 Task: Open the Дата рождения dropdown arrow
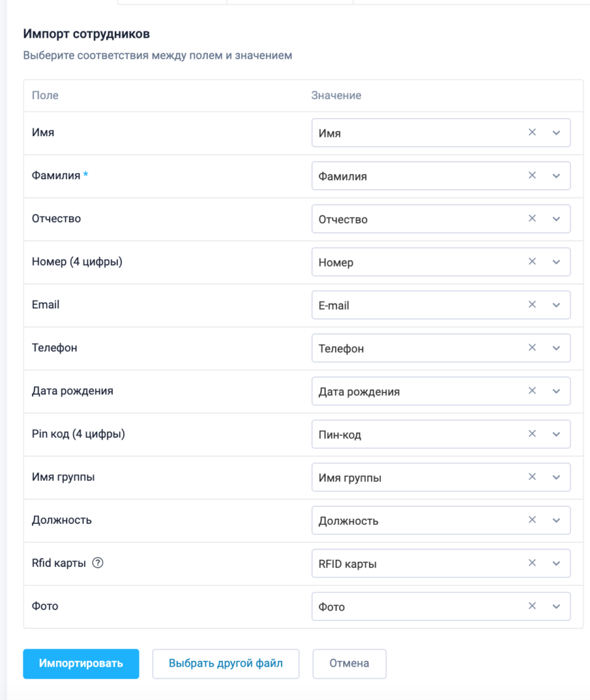point(556,391)
